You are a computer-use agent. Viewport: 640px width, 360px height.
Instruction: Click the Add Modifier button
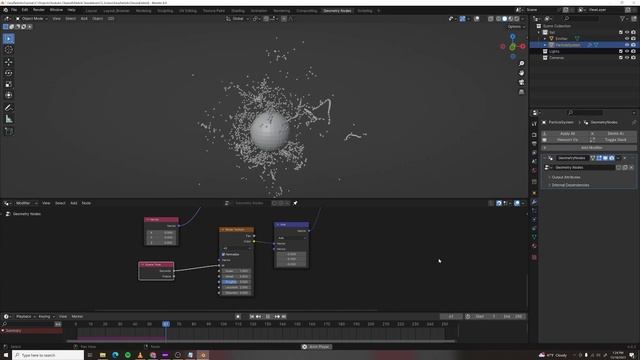[589, 147]
